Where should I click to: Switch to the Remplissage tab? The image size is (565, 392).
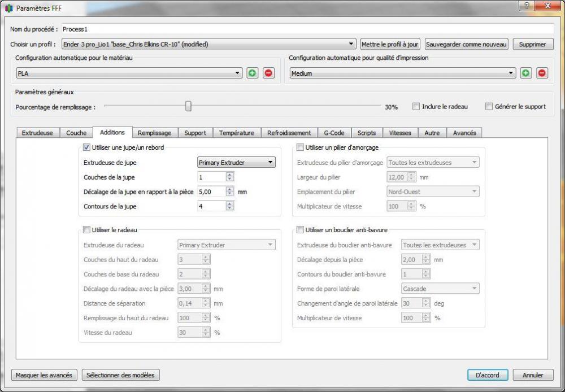coord(154,133)
